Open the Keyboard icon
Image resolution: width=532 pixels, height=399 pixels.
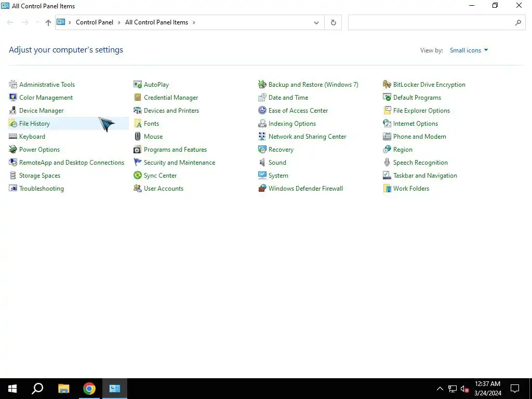pyautogui.click(x=13, y=137)
